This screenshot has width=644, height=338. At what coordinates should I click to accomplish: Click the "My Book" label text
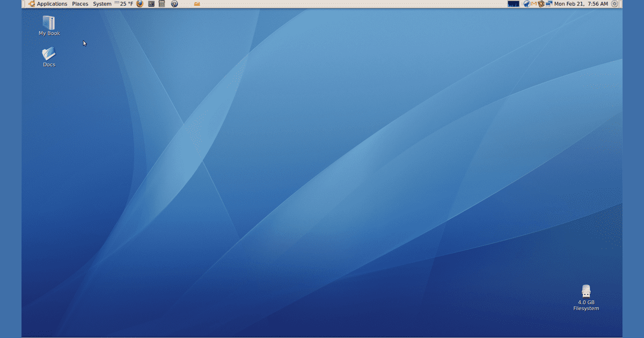(x=49, y=33)
